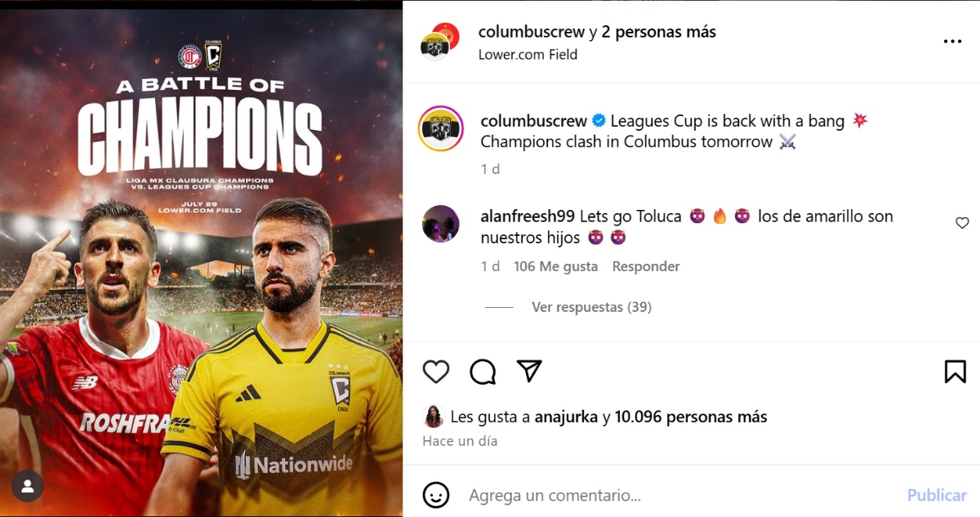Viewport: 980px width, 517px height.
Task: Save the post with the bookmark icon
Action: tap(955, 372)
